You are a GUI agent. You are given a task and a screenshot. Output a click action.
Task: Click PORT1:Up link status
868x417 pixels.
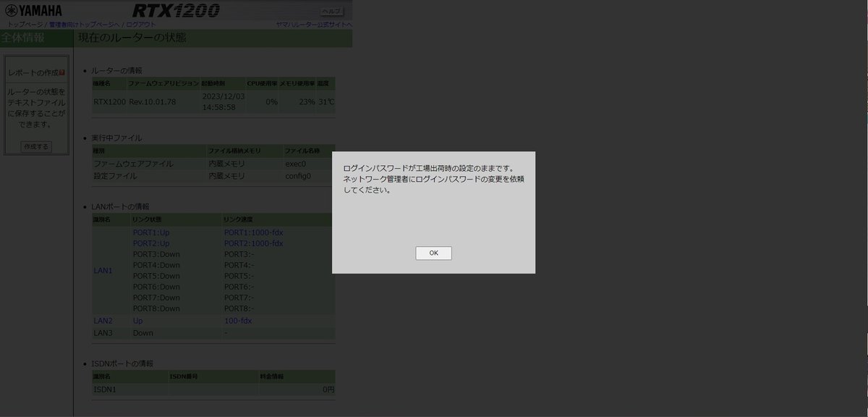click(x=151, y=233)
